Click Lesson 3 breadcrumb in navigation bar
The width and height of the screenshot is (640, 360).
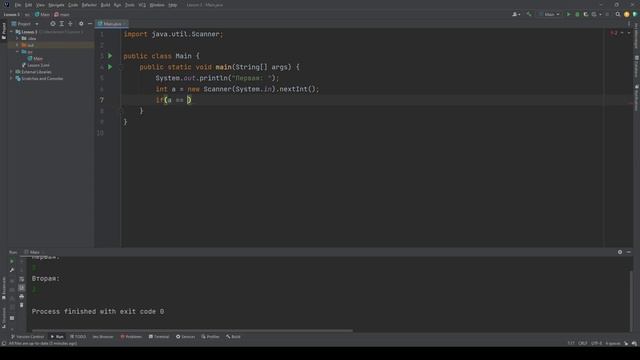(12, 14)
